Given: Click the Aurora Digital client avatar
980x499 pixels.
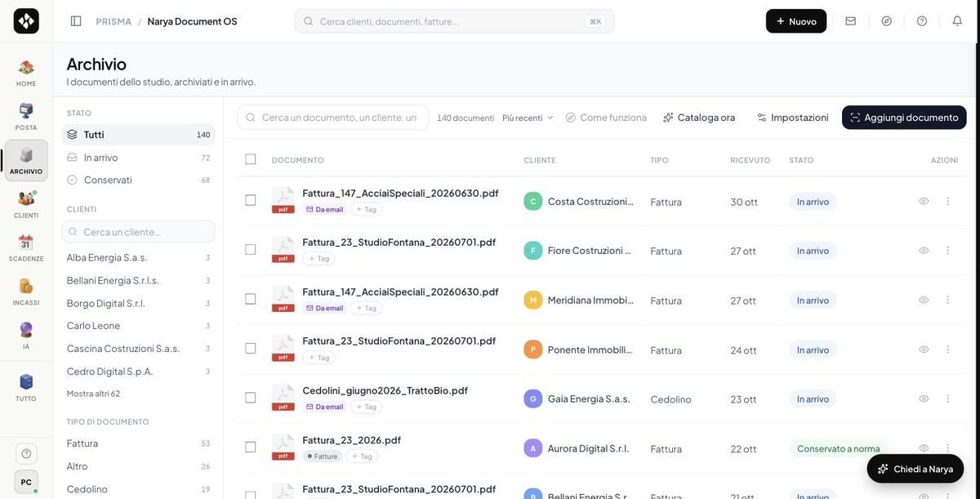Looking at the screenshot, I should (x=533, y=448).
